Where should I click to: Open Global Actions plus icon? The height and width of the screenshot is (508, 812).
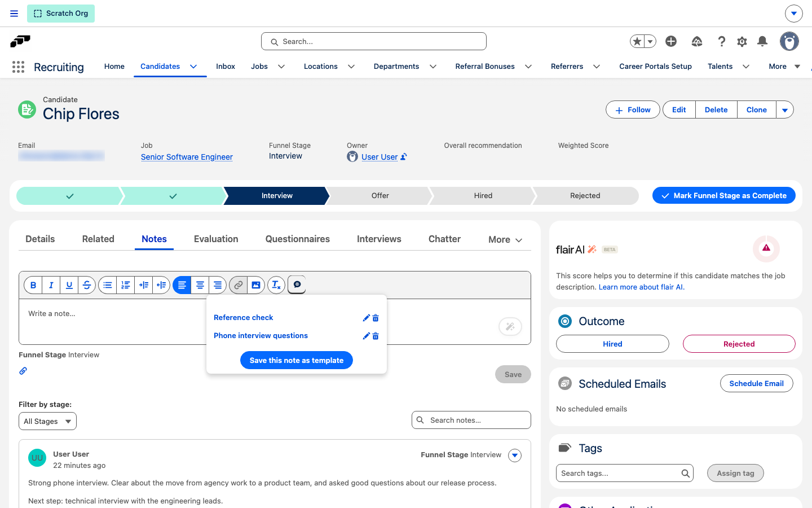coord(671,41)
